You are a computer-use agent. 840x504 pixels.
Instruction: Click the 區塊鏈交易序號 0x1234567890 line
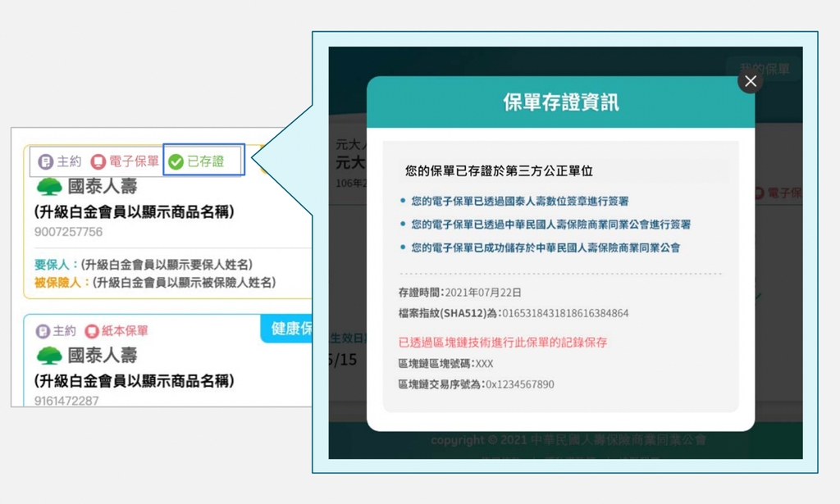tap(477, 384)
